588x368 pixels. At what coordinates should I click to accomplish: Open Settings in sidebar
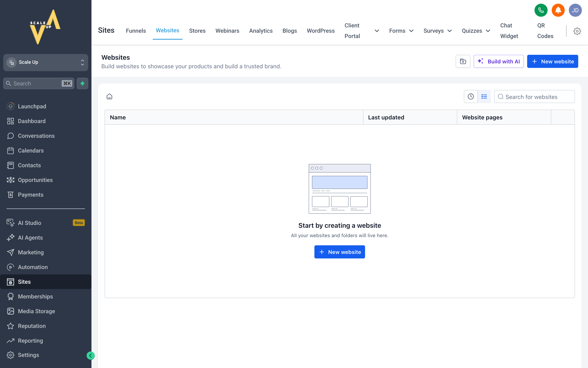click(x=46, y=355)
